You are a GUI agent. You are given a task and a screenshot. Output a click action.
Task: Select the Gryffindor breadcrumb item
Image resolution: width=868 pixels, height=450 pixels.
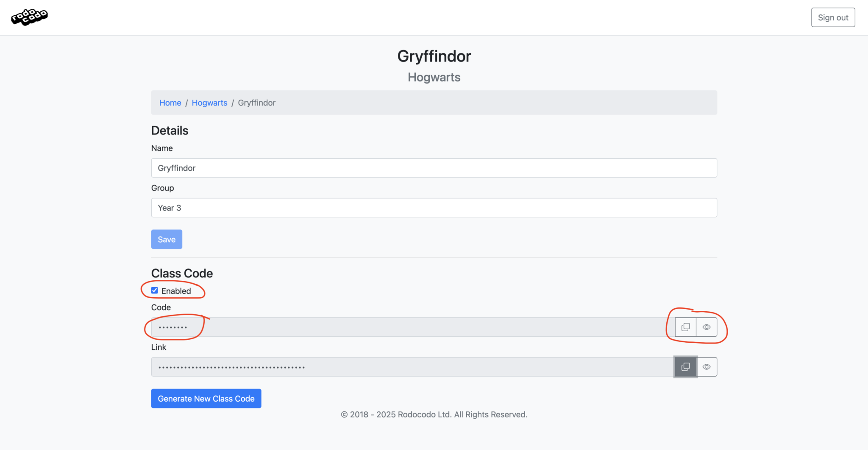[256, 103]
